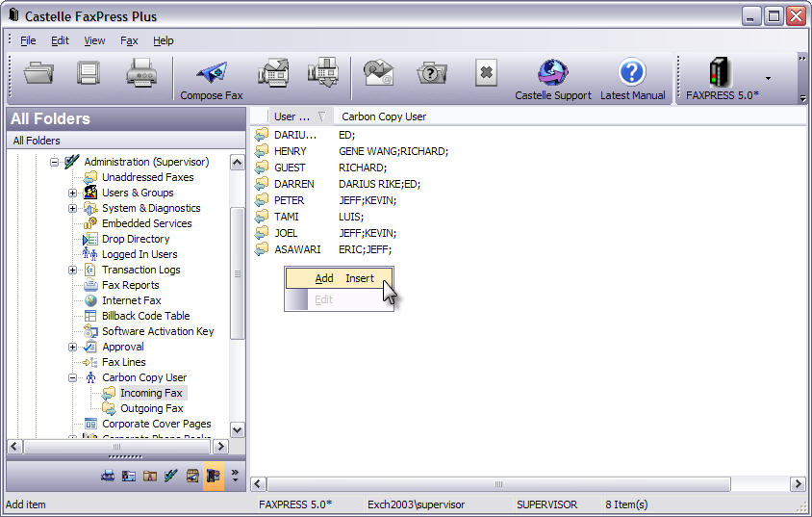Image resolution: width=812 pixels, height=517 pixels.
Task: Click the package with plane icon in bottom bar
Action: click(x=192, y=475)
